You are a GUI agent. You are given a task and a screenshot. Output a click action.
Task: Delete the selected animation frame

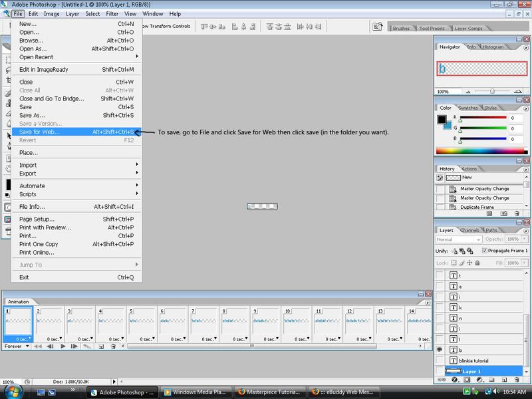[x=113, y=346]
